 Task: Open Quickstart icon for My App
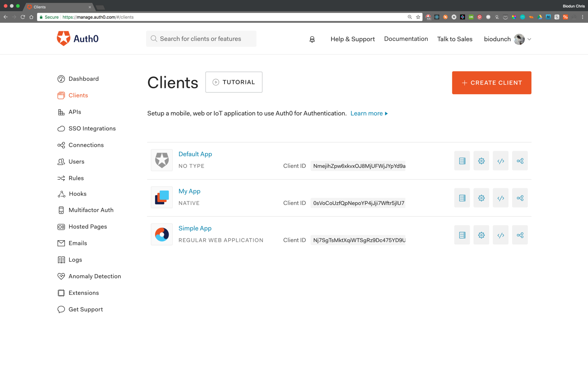tap(462, 198)
